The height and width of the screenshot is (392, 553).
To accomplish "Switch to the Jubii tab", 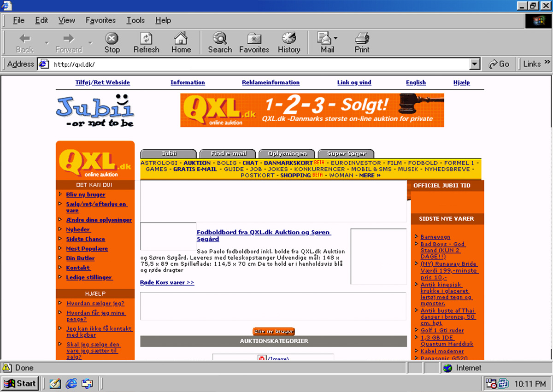I will tap(169, 154).
